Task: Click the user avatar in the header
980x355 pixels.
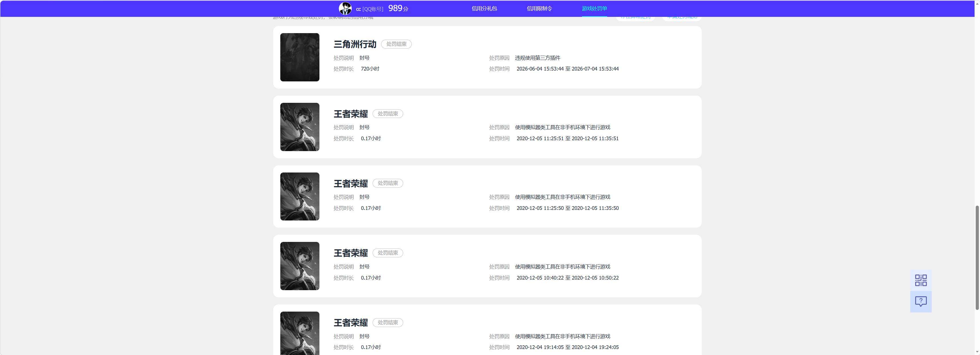Action: pos(345,8)
